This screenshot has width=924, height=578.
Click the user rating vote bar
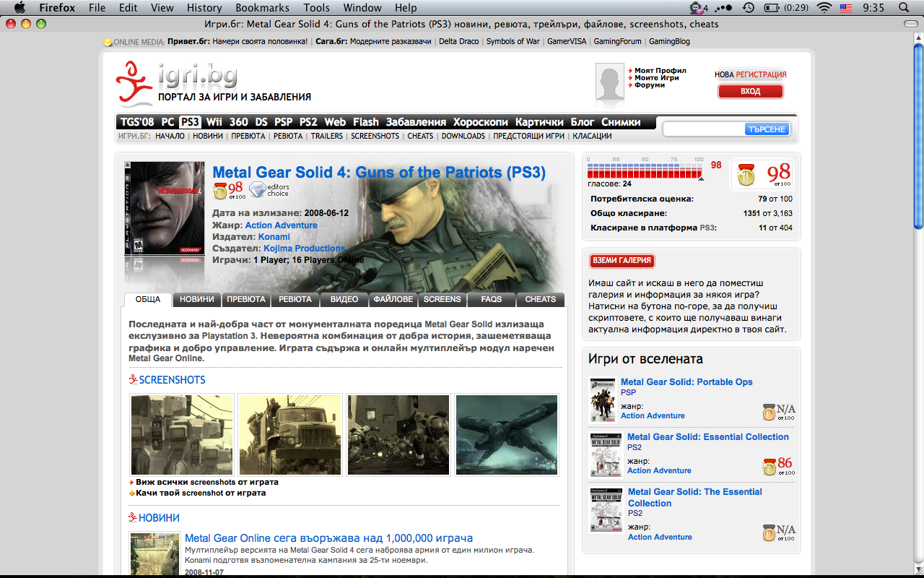(645, 171)
